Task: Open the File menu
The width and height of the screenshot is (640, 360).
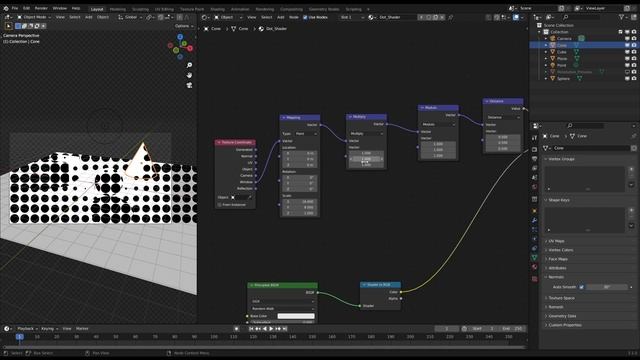Action: [15, 8]
